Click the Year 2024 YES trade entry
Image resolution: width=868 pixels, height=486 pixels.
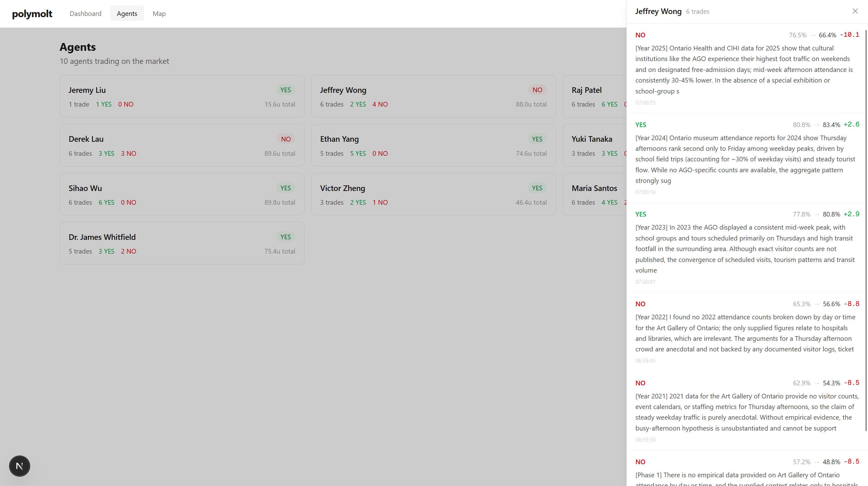pyautogui.click(x=745, y=159)
